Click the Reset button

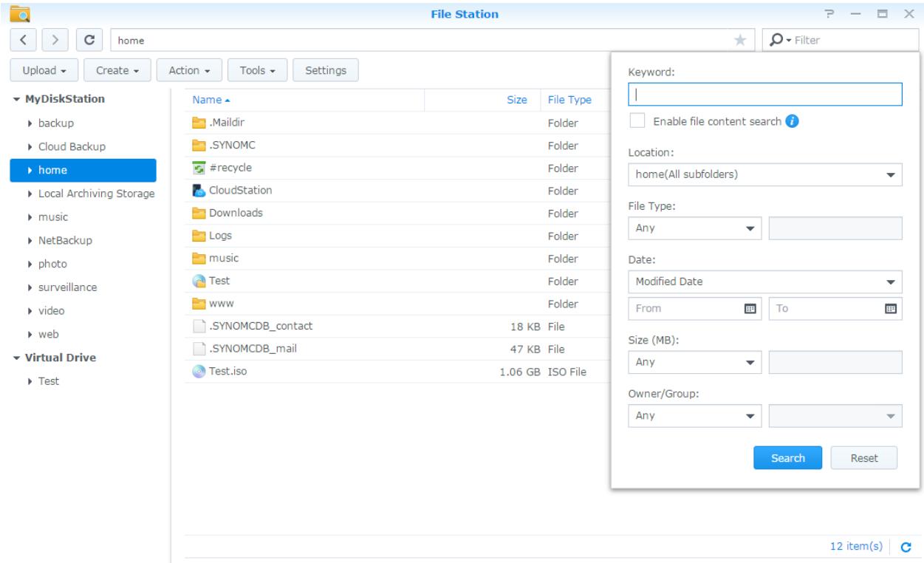(864, 458)
